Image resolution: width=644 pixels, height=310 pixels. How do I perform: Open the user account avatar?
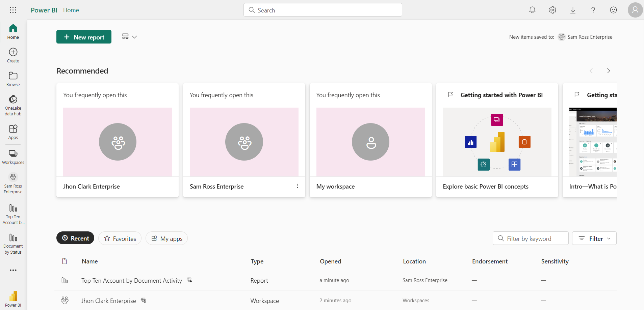pos(635,10)
